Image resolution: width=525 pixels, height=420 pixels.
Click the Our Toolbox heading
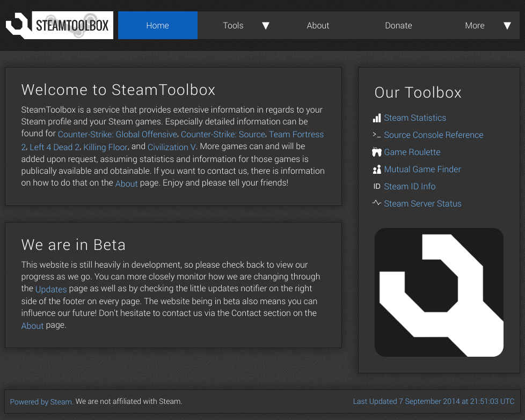click(x=418, y=92)
